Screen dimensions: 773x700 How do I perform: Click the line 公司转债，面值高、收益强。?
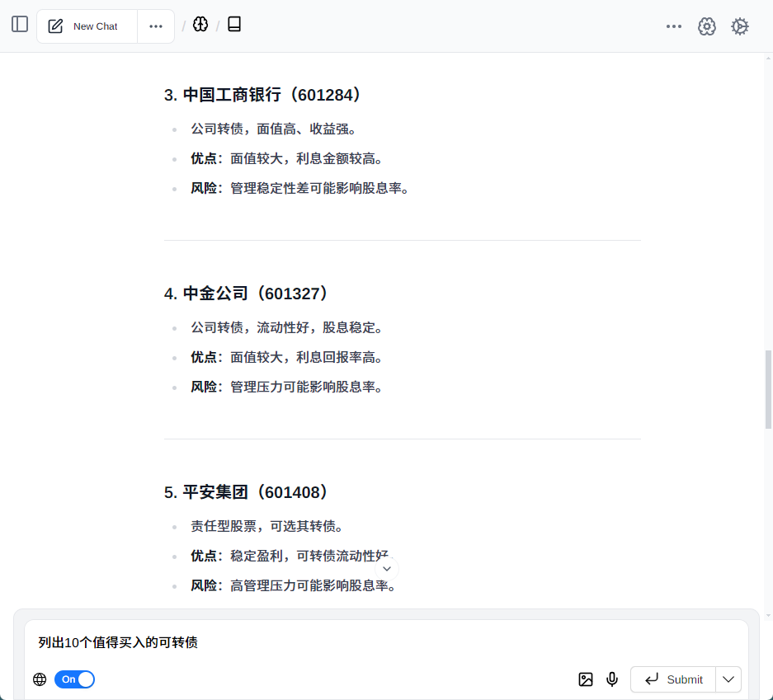point(274,129)
